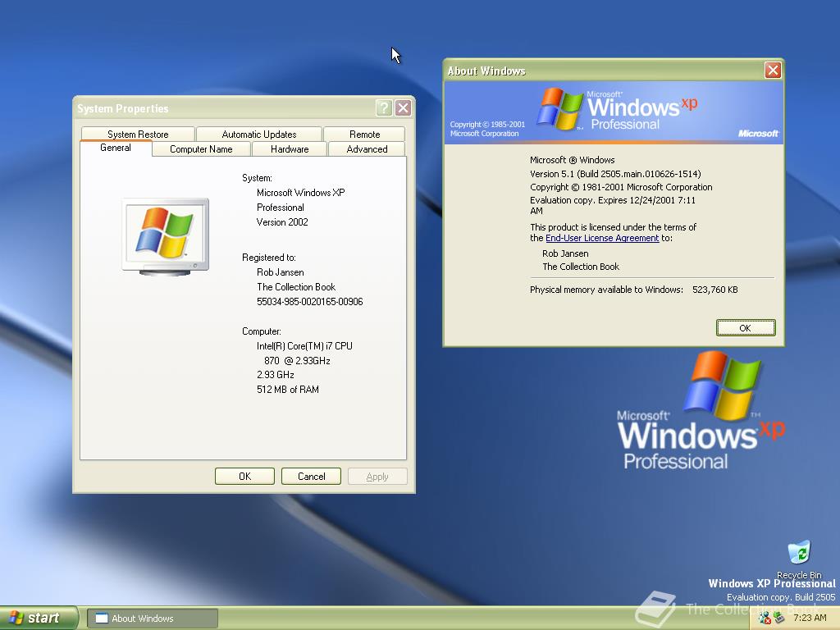Click the Windows Messenger tray icon

(x=765, y=619)
